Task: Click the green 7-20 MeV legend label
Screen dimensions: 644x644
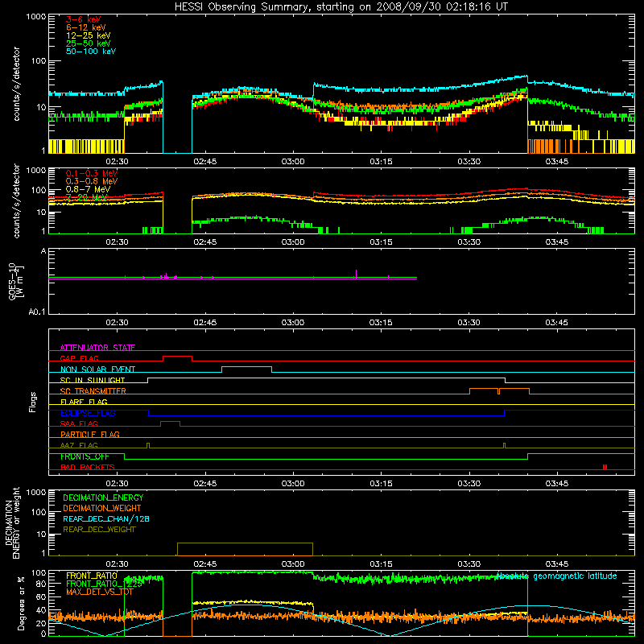Action: [x=86, y=197]
